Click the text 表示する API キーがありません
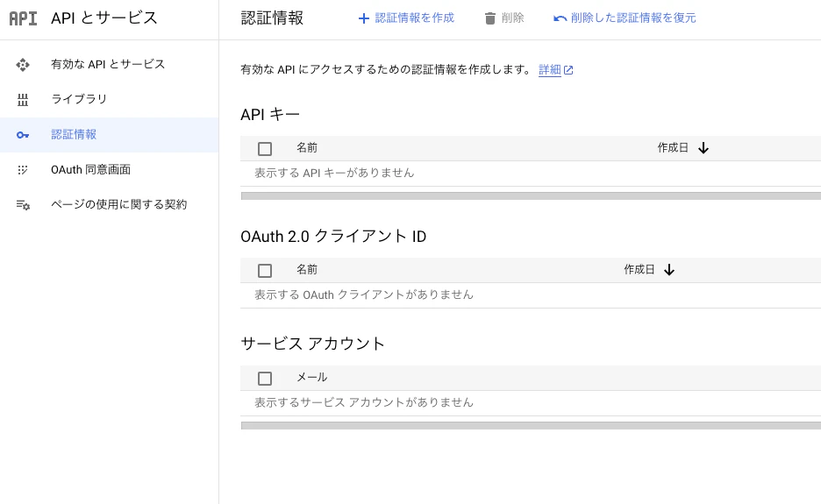Viewport: 821px width, 504px height. 334,174
